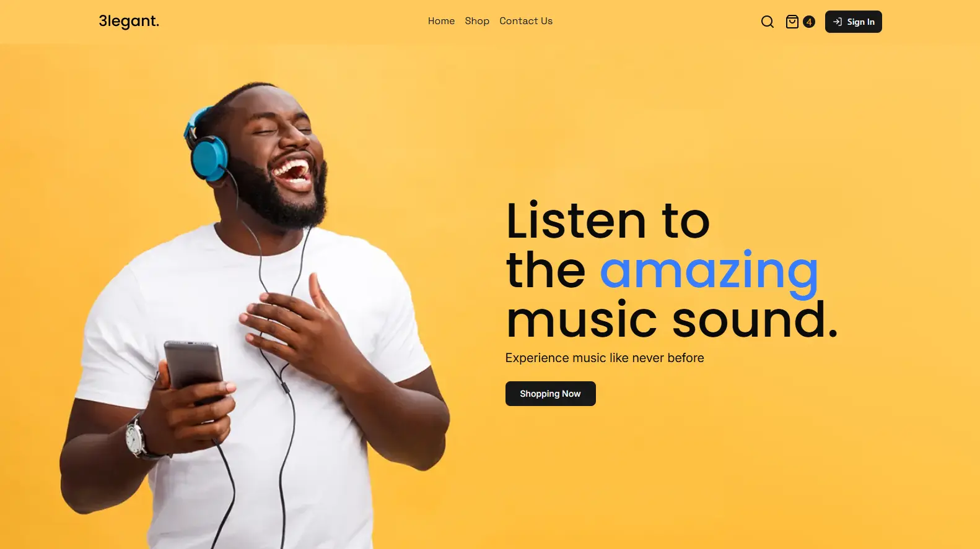This screenshot has height=549, width=980.
Task: Click 'Experience music like never before' text
Action: (x=605, y=358)
